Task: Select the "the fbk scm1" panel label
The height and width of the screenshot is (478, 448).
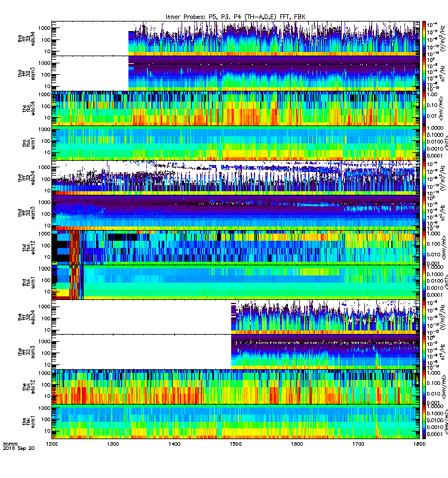Action: tap(29, 422)
